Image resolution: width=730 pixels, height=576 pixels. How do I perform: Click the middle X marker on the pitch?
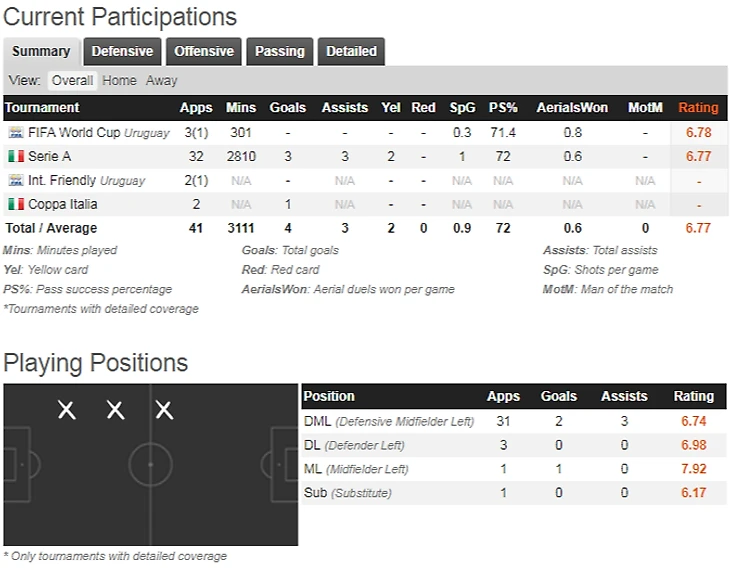point(116,409)
